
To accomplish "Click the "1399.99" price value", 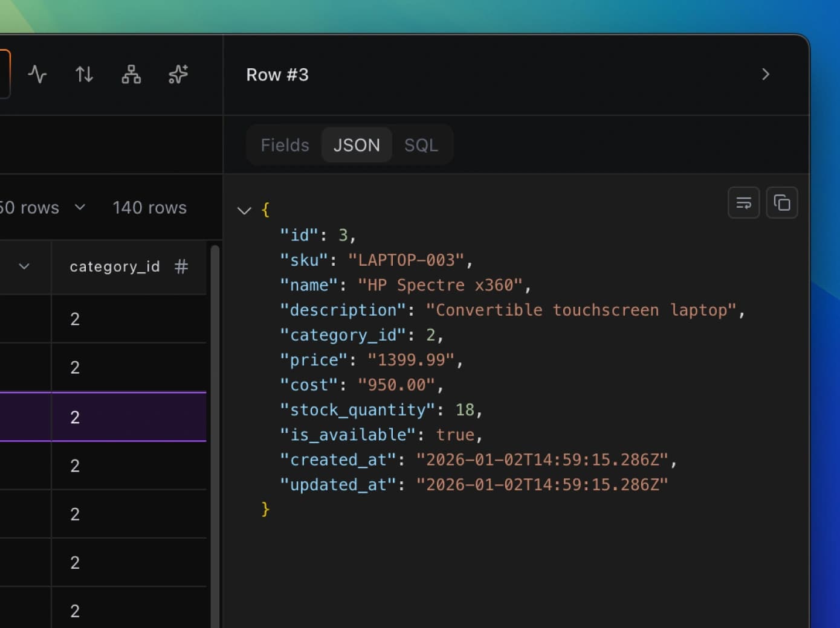I will click(411, 360).
